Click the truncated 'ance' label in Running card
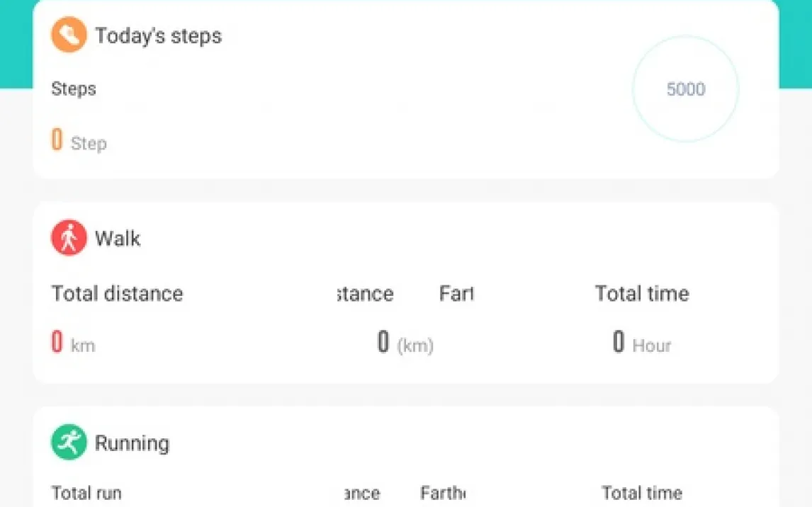This screenshot has width=812, height=507. 361,493
